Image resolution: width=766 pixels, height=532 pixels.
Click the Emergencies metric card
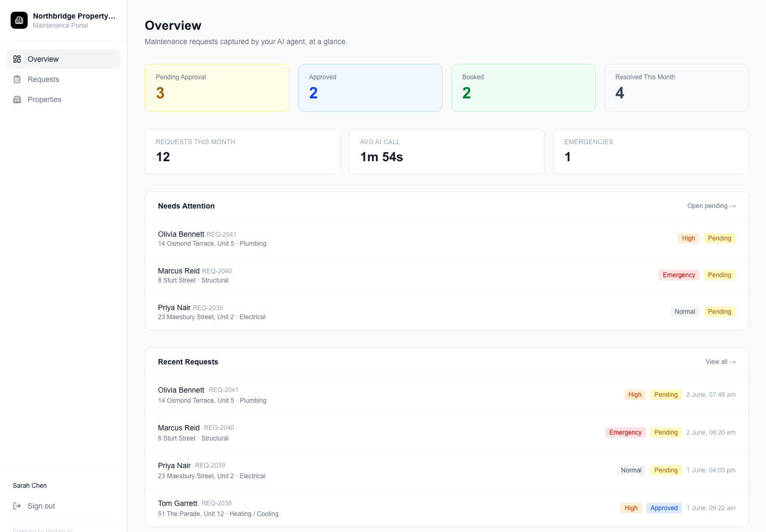(651, 152)
